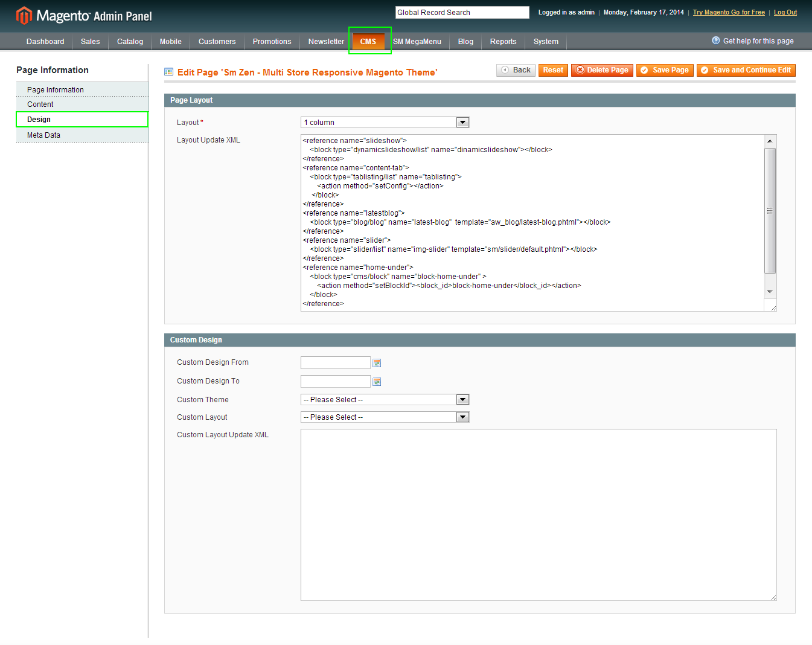Switch to the Meta Data tab

pyautogui.click(x=82, y=135)
